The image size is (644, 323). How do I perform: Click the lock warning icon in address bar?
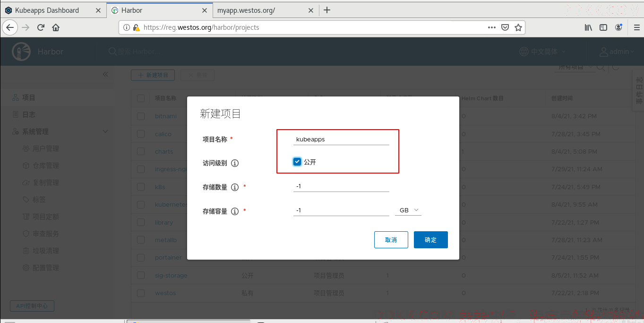[x=136, y=27]
